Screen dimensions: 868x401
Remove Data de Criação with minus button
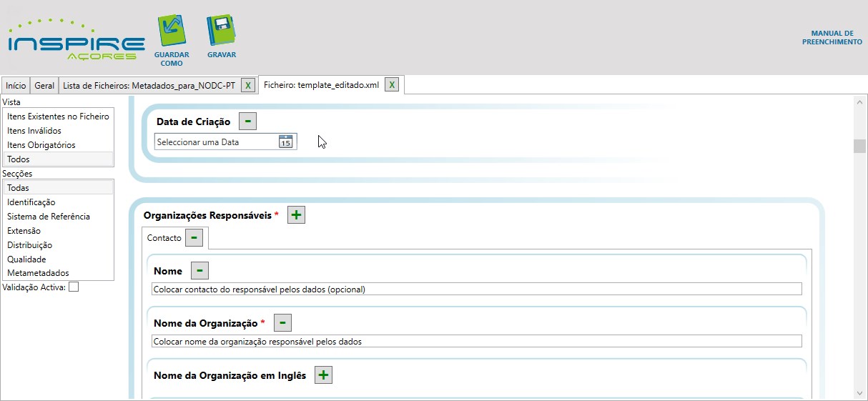pyautogui.click(x=247, y=122)
